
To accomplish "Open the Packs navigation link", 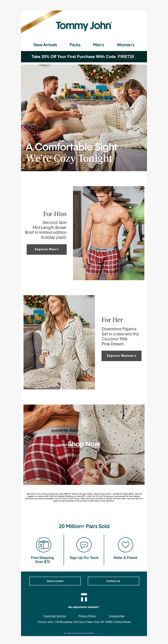I will click(75, 45).
